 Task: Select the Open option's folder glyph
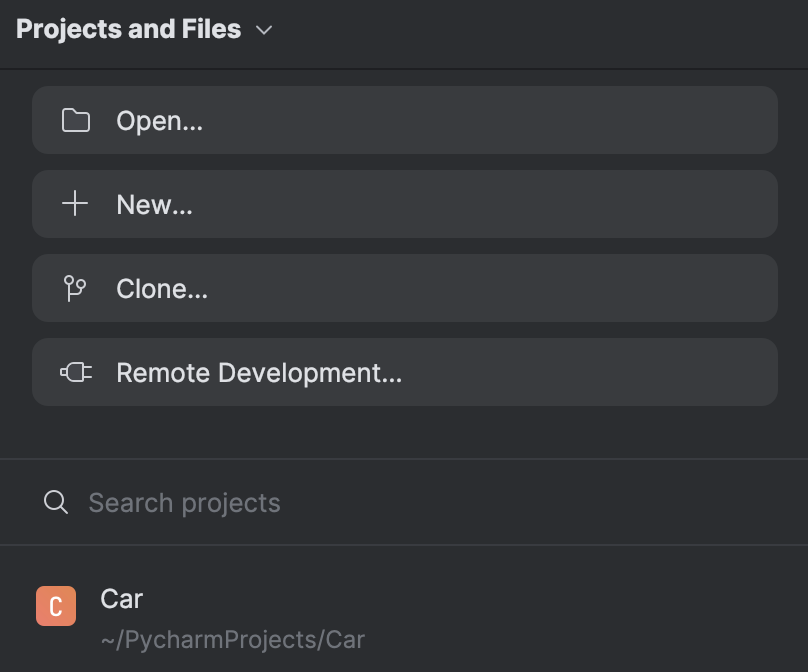(76, 120)
